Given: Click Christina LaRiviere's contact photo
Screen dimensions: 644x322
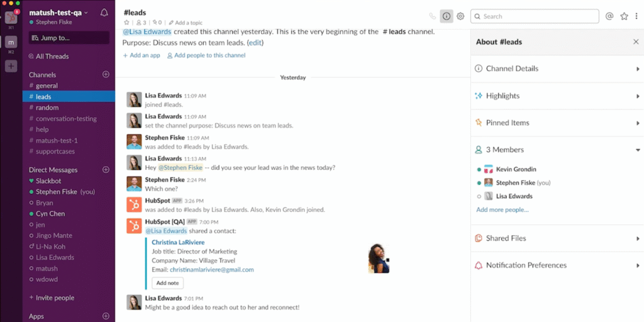Looking at the screenshot, I should 379,258.
